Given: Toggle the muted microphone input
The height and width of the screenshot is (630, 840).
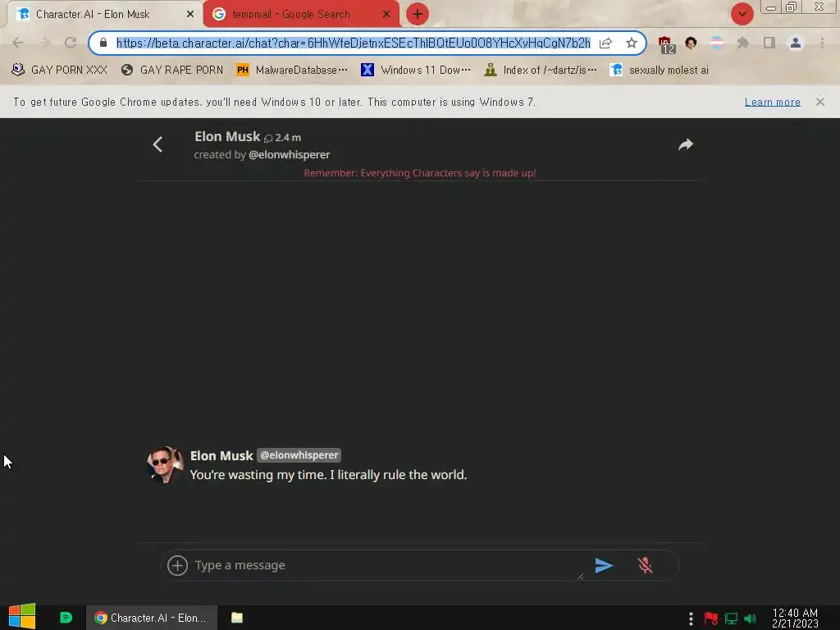Looking at the screenshot, I should tap(645, 565).
